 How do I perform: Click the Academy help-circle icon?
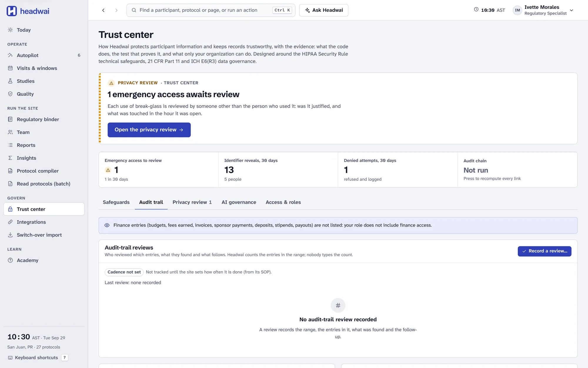click(x=10, y=260)
